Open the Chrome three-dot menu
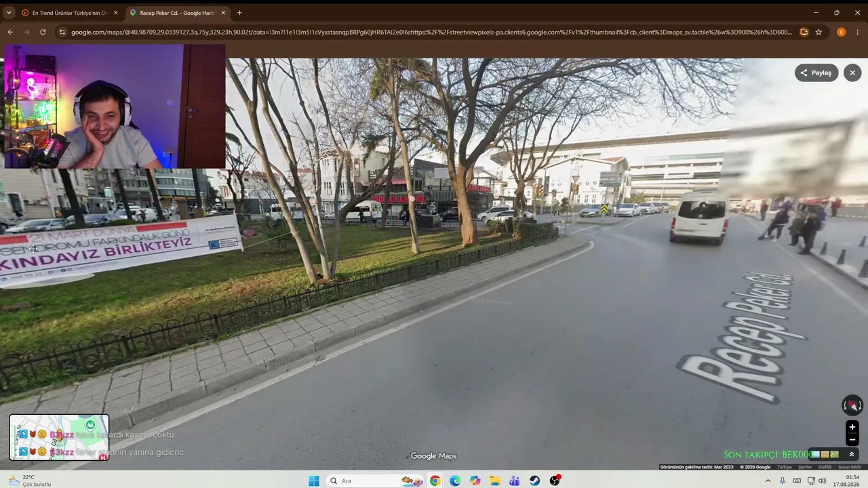The image size is (868, 488). click(x=858, y=32)
